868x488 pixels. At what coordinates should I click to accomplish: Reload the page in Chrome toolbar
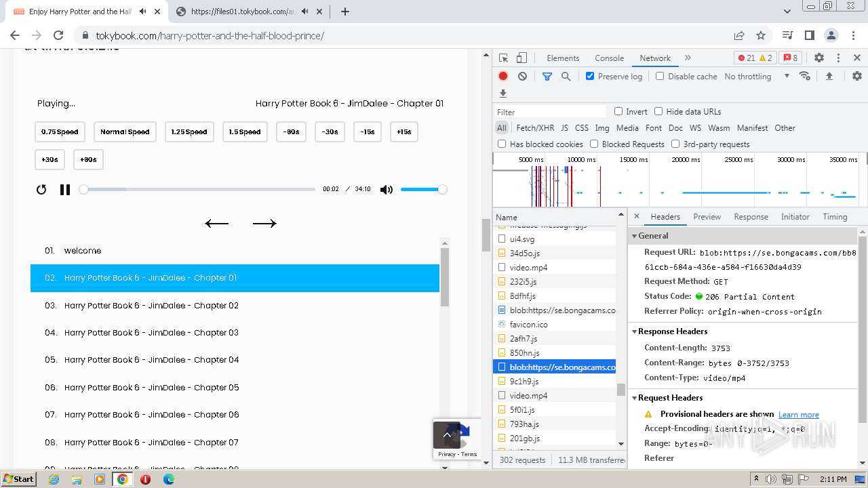tap(58, 35)
